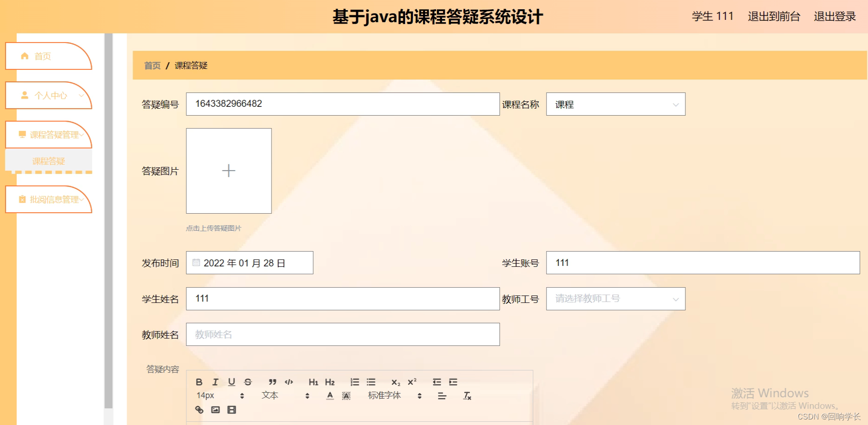Toggle strikethrough formatting
Viewport: 868px width, 425px height.
248,382
